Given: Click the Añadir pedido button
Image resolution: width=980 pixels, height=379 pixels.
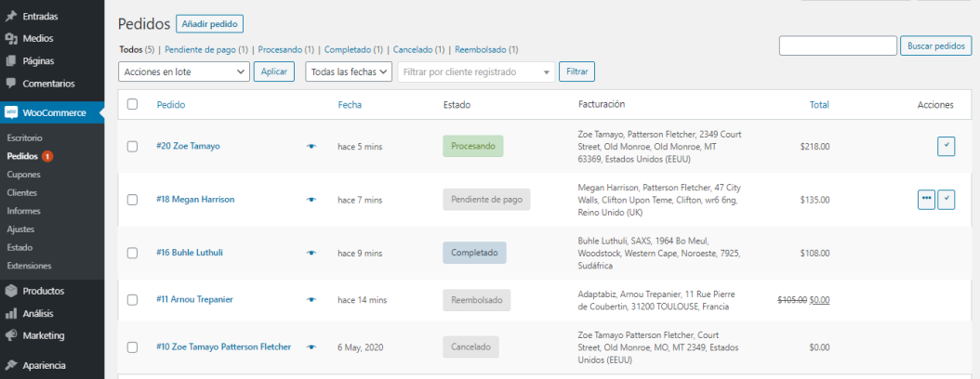Looking at the screenshot, I should [x=209, y=24].
